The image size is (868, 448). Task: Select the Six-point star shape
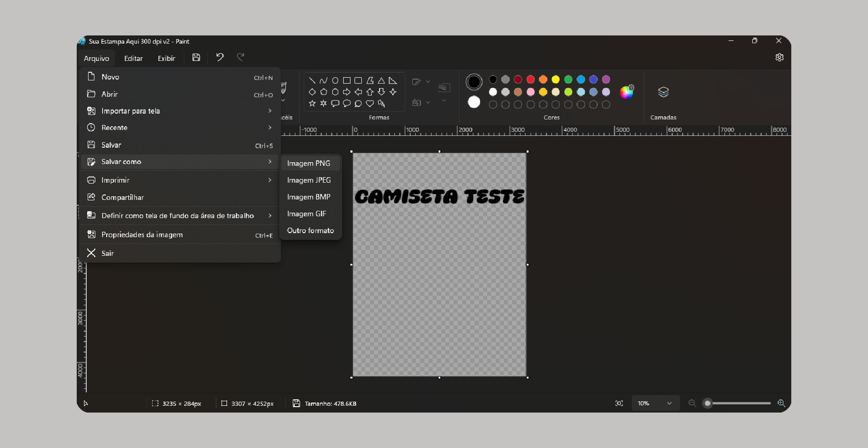coord(323,104)
